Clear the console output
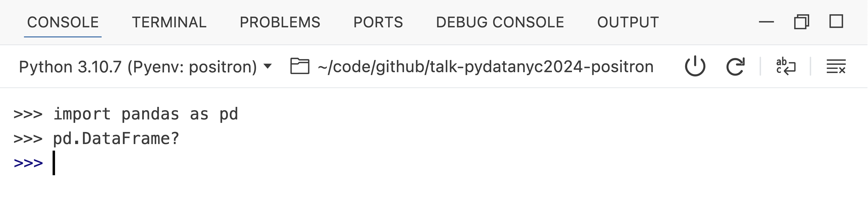868x202 pixels. click(836, 66)
